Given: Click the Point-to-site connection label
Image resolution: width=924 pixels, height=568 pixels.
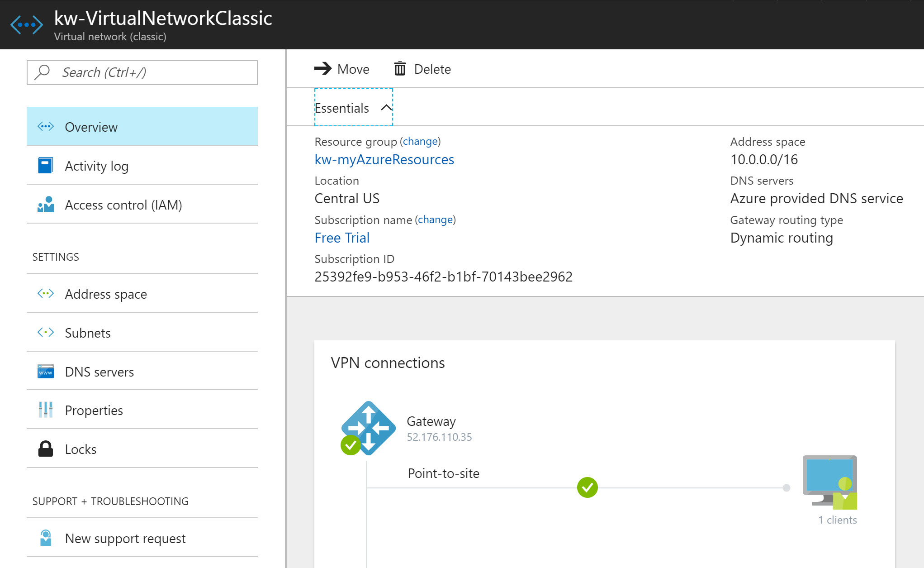Looking at the screenshot, I should 444,473.
